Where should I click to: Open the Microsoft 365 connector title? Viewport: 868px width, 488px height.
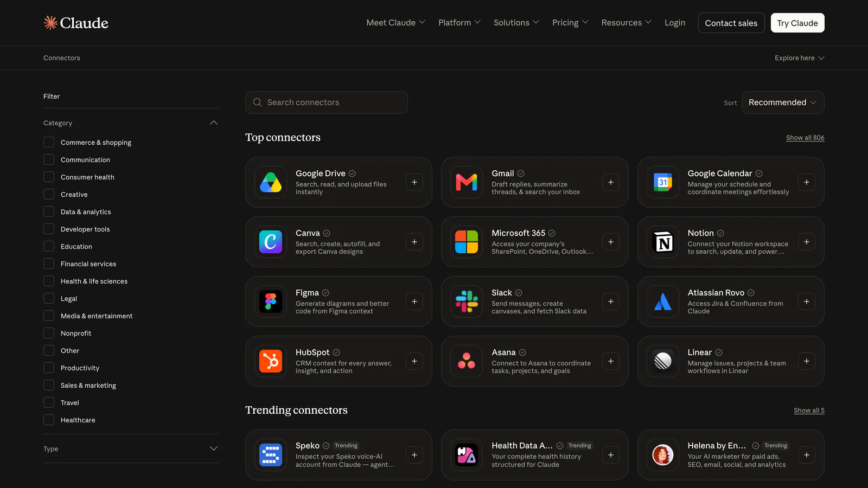click(x=518, y=233)
